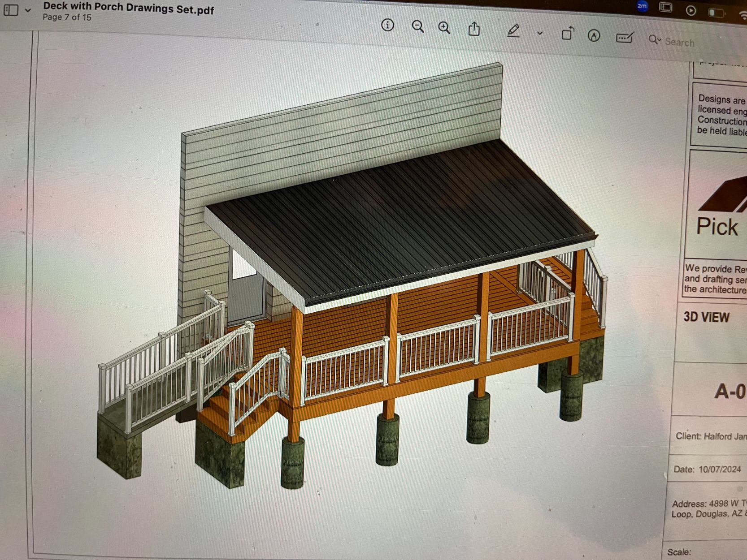Screen dimensions: 747x560
Task: Click the zm status icon in menu bar
Action: point(642,6)
